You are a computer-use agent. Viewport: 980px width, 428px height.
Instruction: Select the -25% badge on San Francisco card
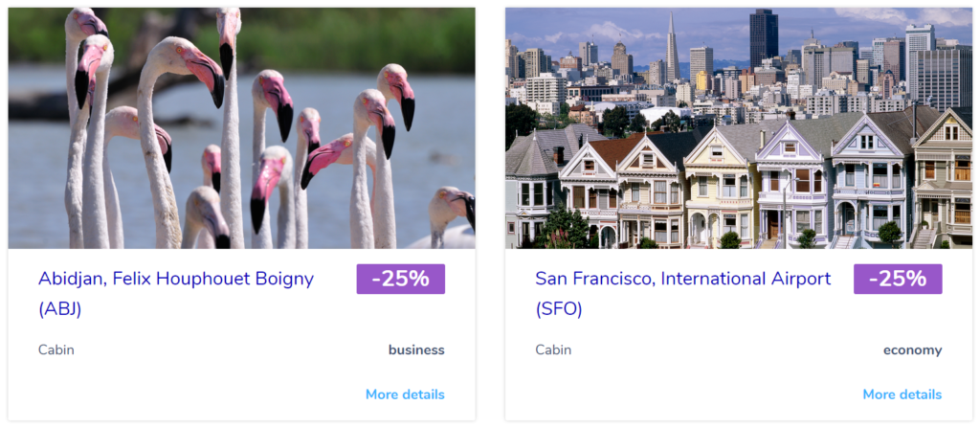898,279
